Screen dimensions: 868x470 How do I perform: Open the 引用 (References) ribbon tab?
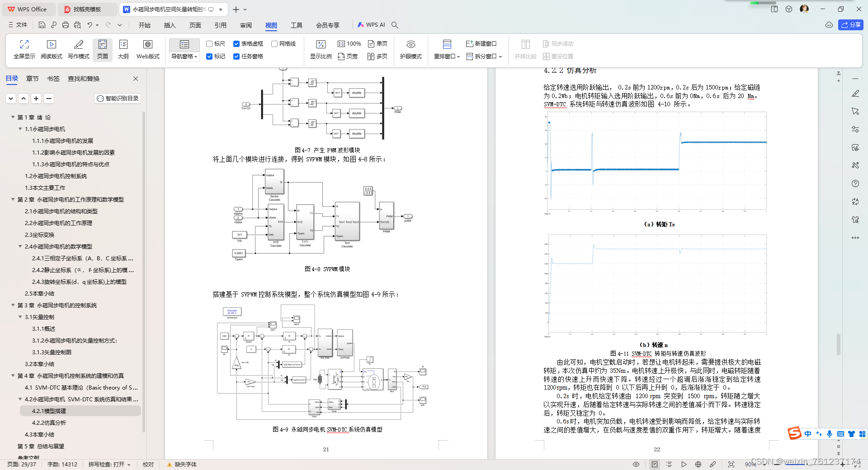coord(221,25)
